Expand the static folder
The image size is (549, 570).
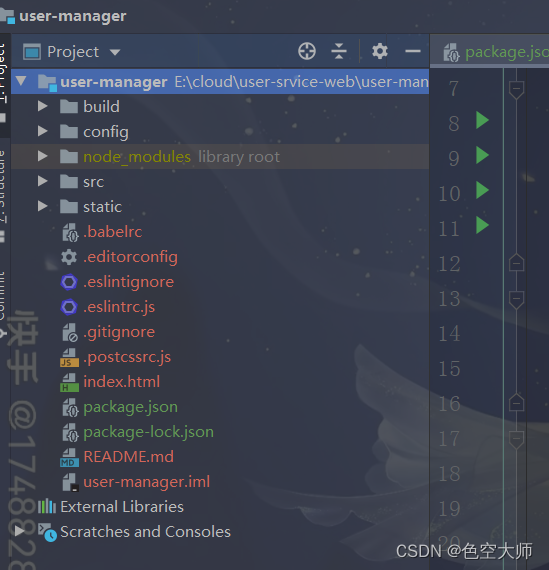click(43, 206)
